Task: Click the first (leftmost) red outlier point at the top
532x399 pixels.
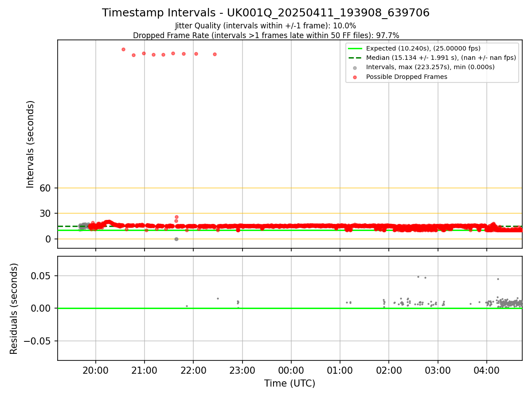Action: [x=123, y=49]
